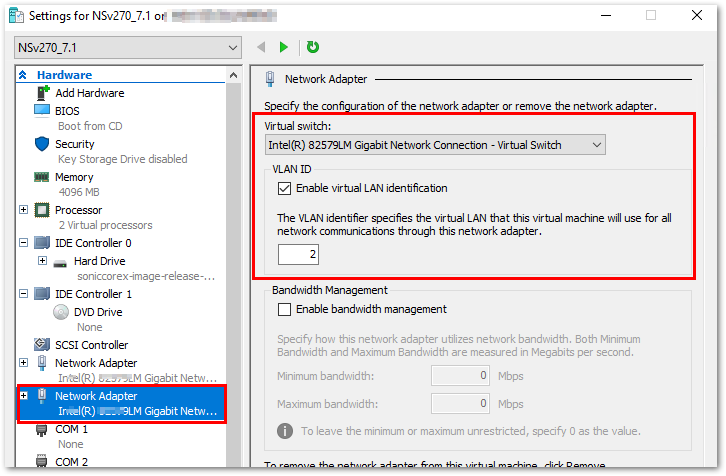Click the green forward arrow in toolbar
Viewport: 726px width, 476px height.
[284, 47]
